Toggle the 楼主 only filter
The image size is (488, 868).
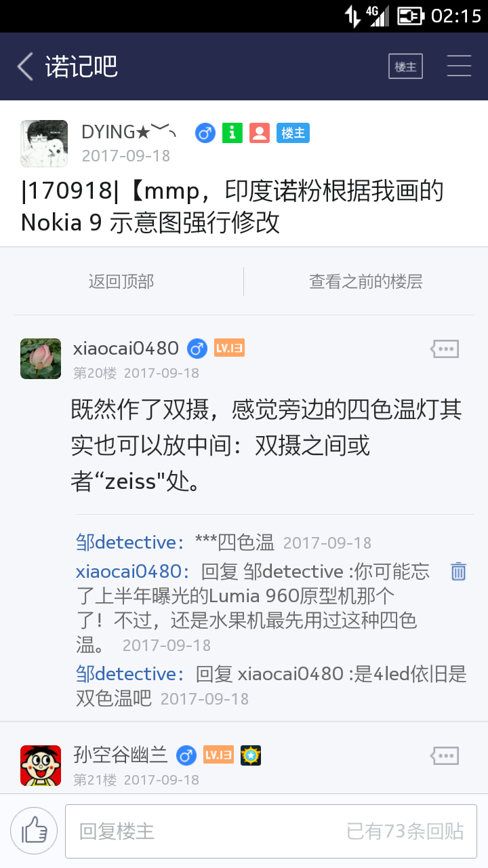tap(405, 66)
